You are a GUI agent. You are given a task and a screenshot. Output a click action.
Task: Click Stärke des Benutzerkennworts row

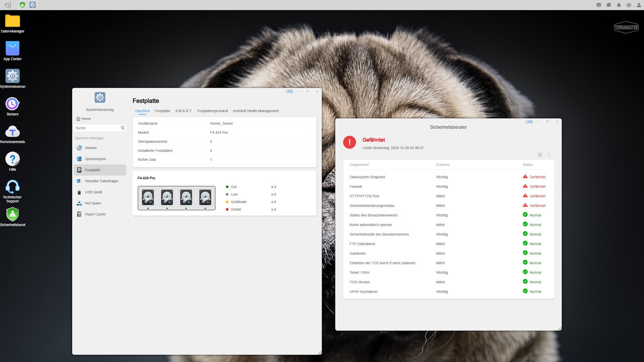448,215
